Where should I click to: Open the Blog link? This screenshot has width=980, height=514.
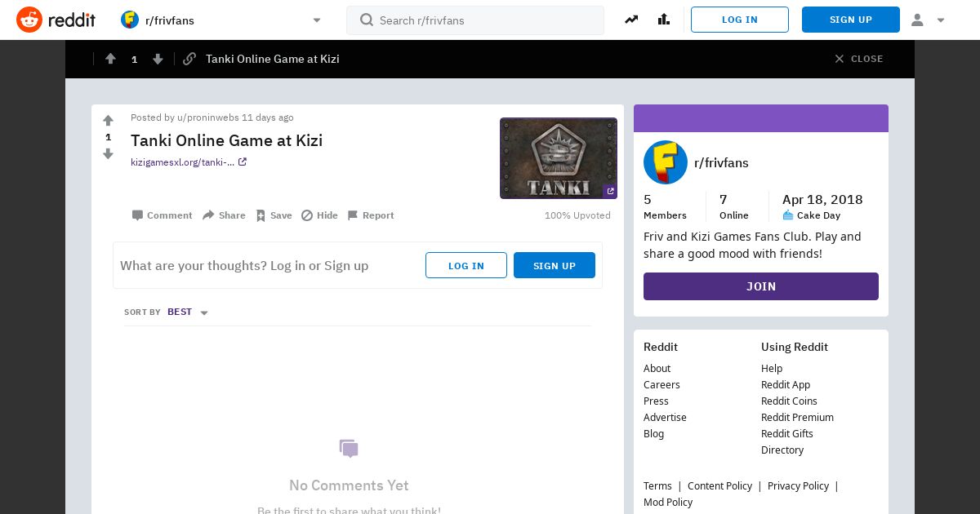pyautogui.click(x=653, y=433)
